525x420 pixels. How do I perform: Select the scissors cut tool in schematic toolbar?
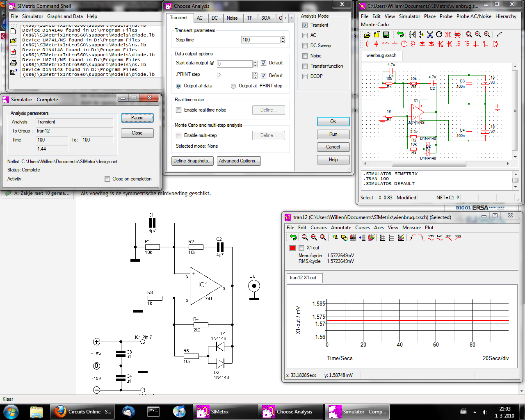pos(430,35)
